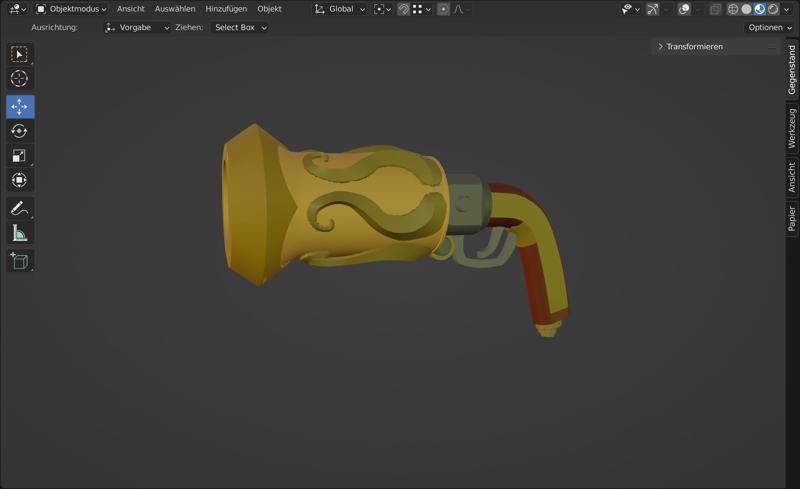Switch to wireframe viewport shading
The height and width of the screenshot is (489, 800).
tap(733, 9)
